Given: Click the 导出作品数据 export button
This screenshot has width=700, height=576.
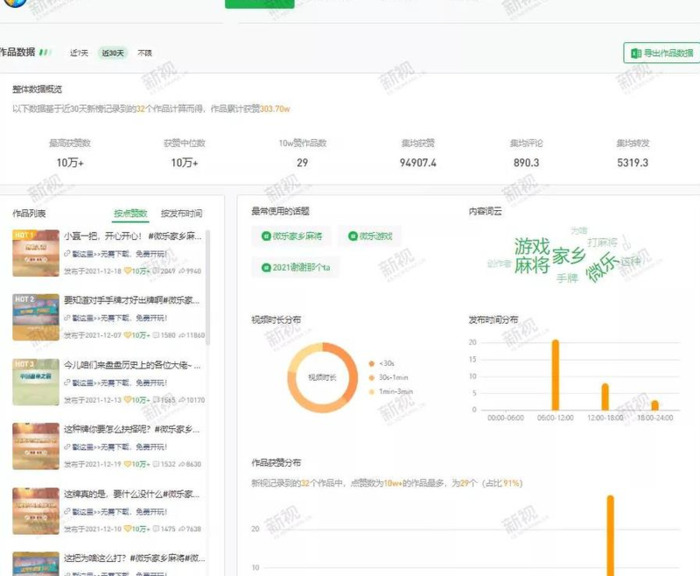Looking at the screenshot, I should click(662, 53).
